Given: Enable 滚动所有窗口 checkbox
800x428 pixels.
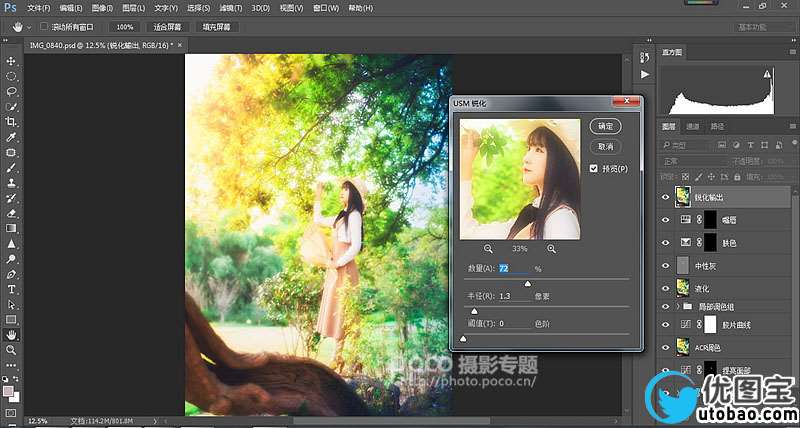Looking at the screenshot, I should [44, 26].
